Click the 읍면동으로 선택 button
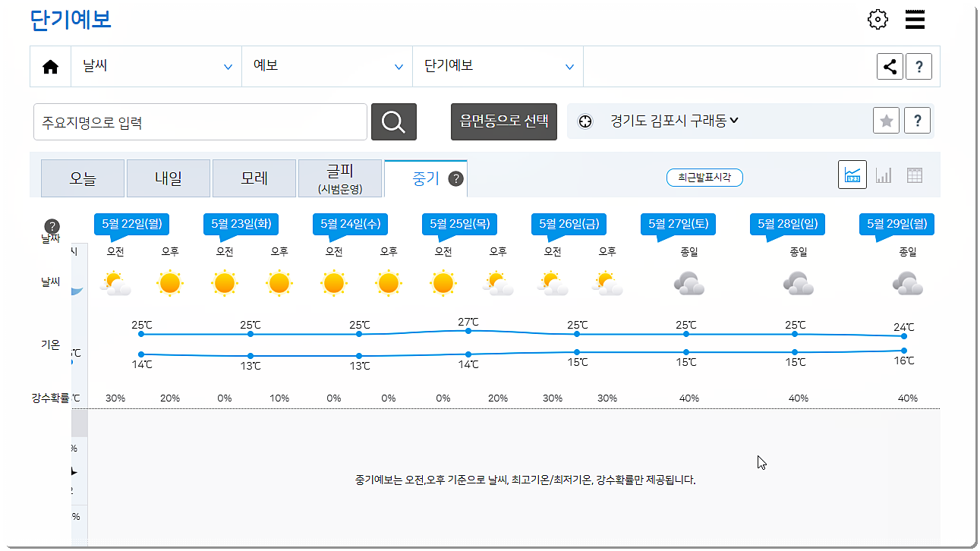This screenshot has height=551, width=980. pos(504,121)
